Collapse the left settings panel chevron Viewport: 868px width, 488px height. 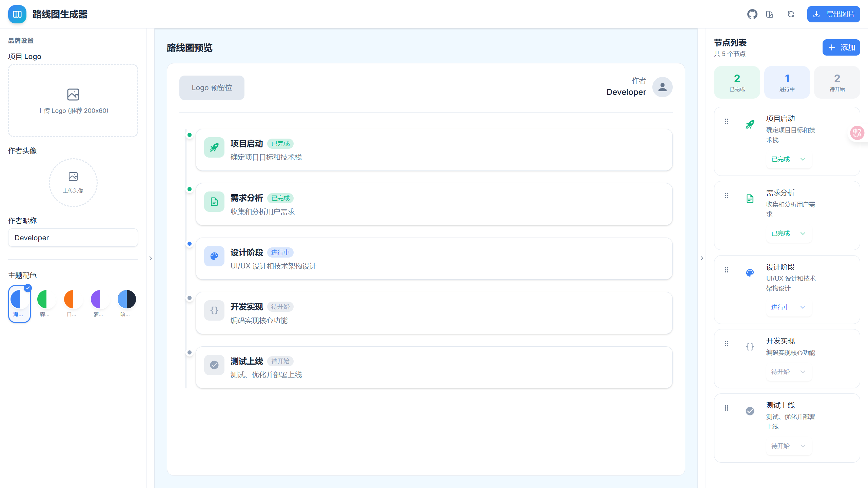coord(151,258)
